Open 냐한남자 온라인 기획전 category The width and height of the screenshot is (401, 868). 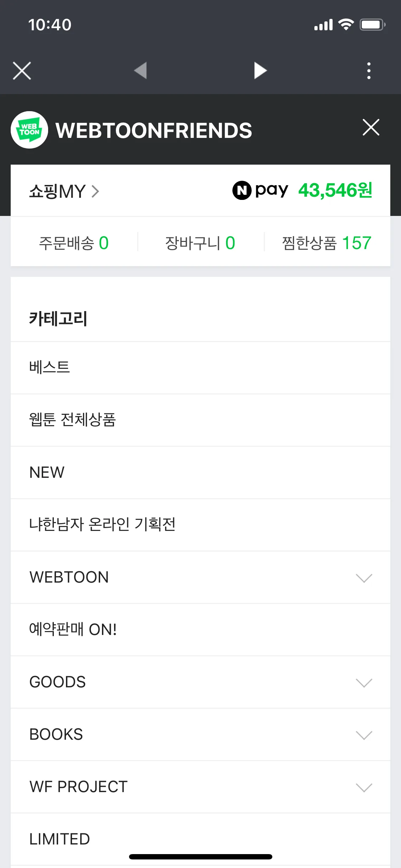200,525
